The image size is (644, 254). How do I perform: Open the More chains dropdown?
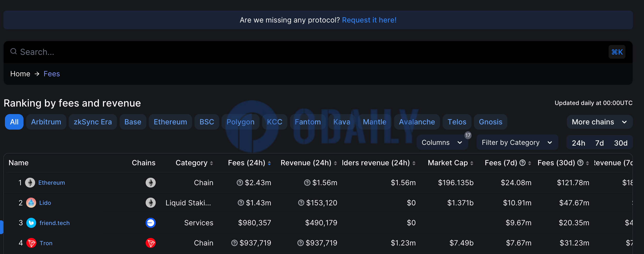pos(600,122)
